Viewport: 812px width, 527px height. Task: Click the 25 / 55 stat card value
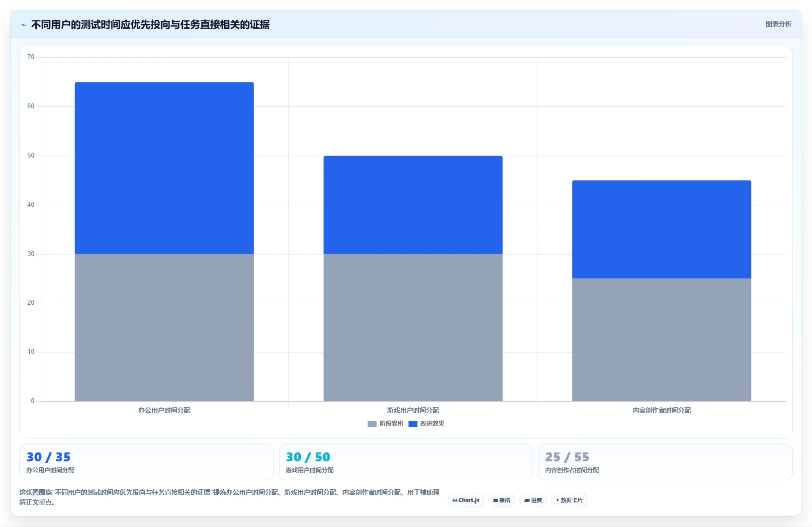tap(567, 457)
